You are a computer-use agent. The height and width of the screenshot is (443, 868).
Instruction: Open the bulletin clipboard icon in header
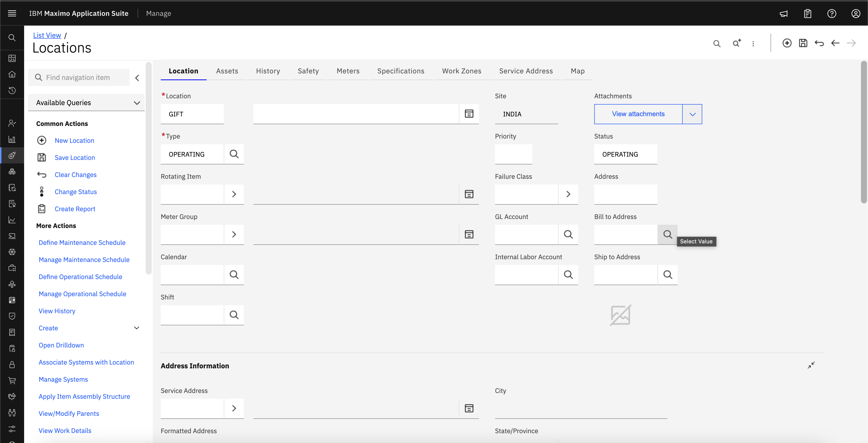click(x=808, y=14)
